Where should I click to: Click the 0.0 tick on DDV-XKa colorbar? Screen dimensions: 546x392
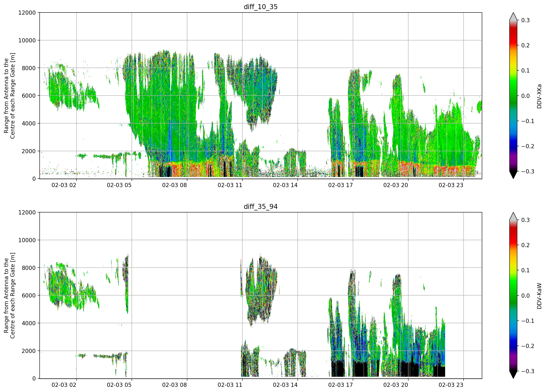pos(526,96)
